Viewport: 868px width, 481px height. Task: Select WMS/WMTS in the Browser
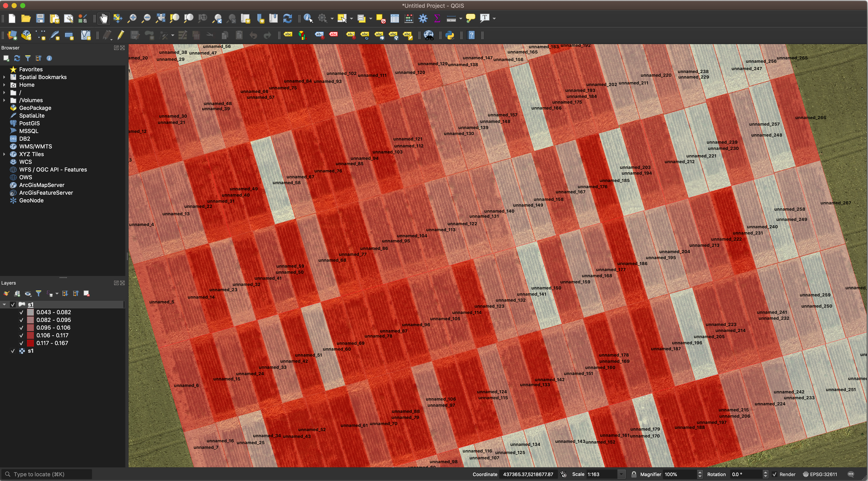click(35, 146)
